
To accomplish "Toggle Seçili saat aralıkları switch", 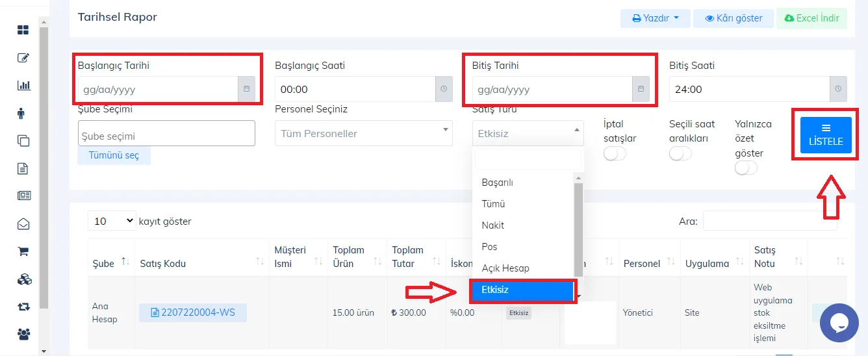I will tap(680, 153).
